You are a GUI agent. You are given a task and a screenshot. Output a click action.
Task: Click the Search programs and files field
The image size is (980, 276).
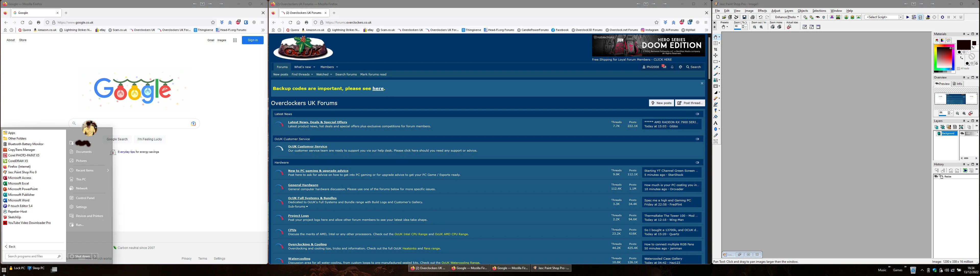pos(33,256)
